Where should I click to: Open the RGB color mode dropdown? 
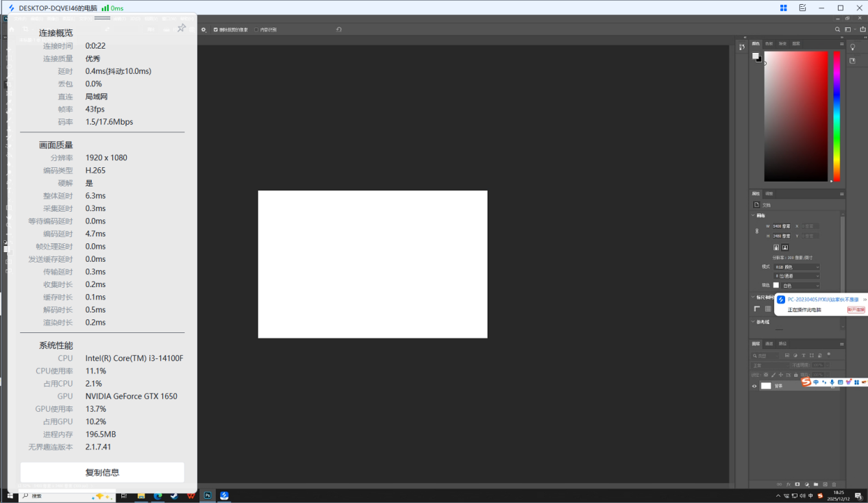pos(797,267)
